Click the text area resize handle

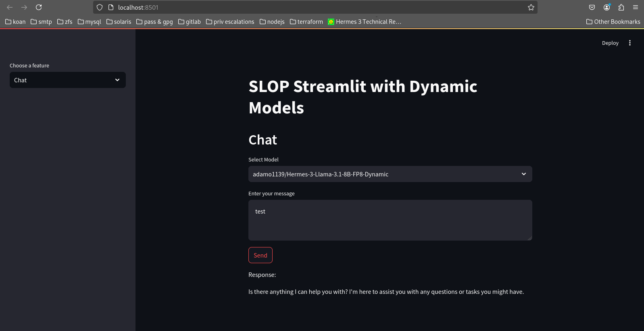pyautogui.click(x=530, y=238)
